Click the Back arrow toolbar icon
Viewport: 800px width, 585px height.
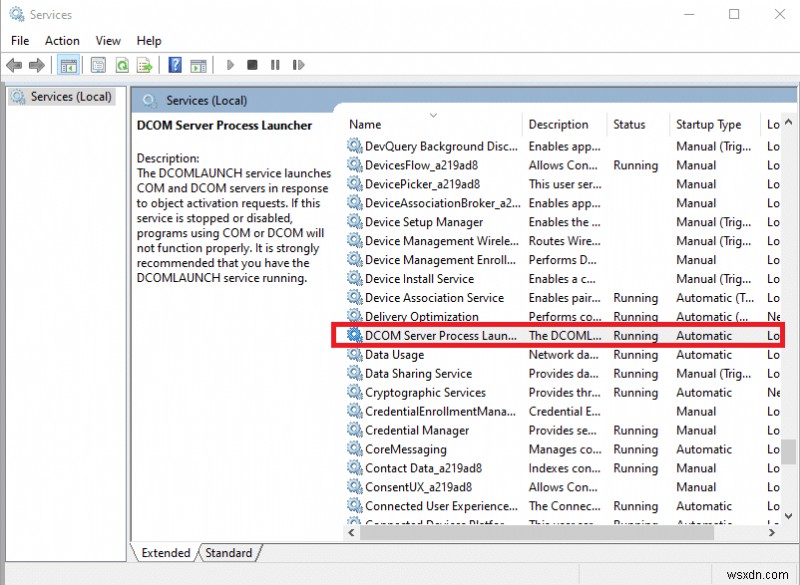point(14,65)
